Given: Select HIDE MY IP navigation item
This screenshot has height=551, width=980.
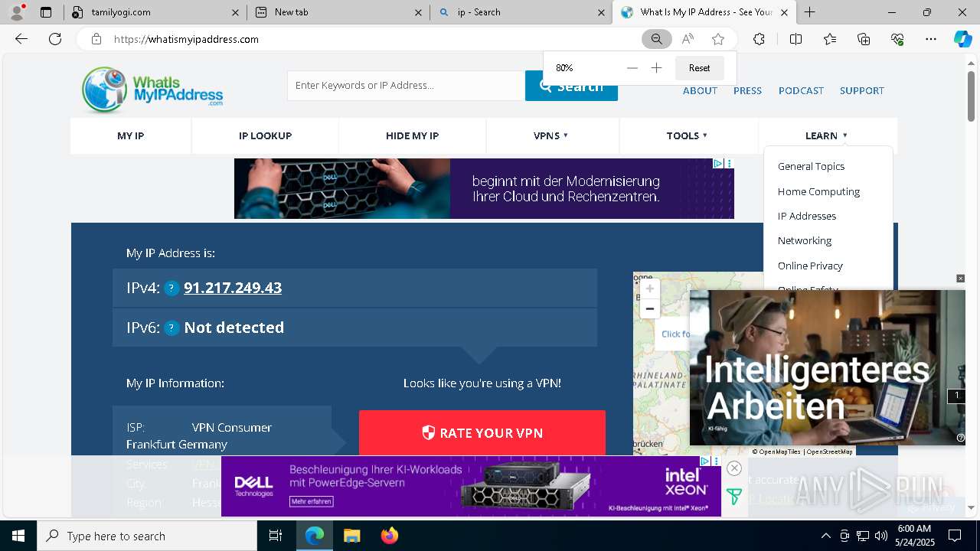Looking at the screenshot, I should pyautogui.click(x=412, y=135).
